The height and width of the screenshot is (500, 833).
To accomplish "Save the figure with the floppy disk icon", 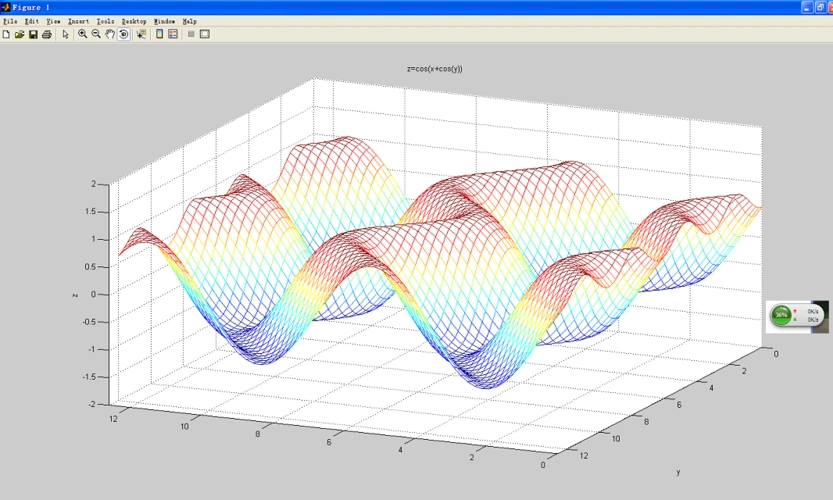I will (x=33, y=34).
